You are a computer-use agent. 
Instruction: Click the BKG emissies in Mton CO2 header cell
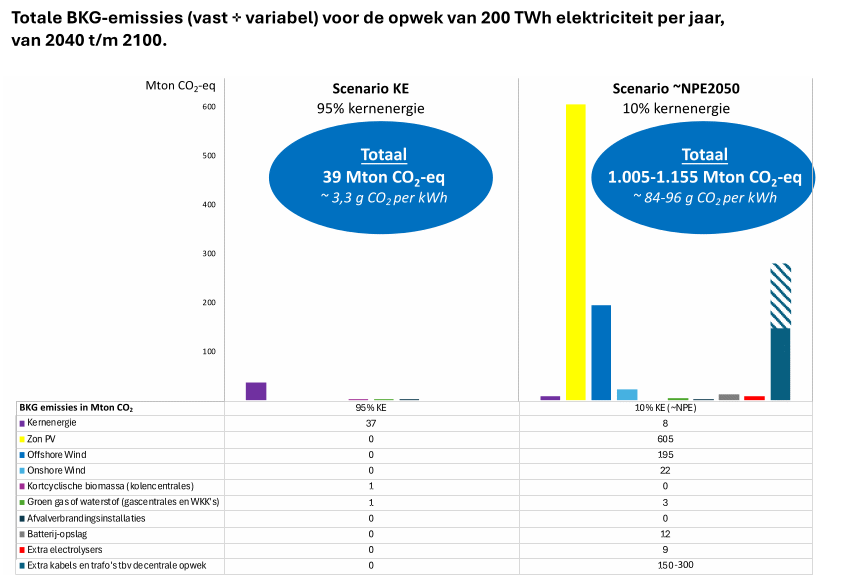coord(75,407)
